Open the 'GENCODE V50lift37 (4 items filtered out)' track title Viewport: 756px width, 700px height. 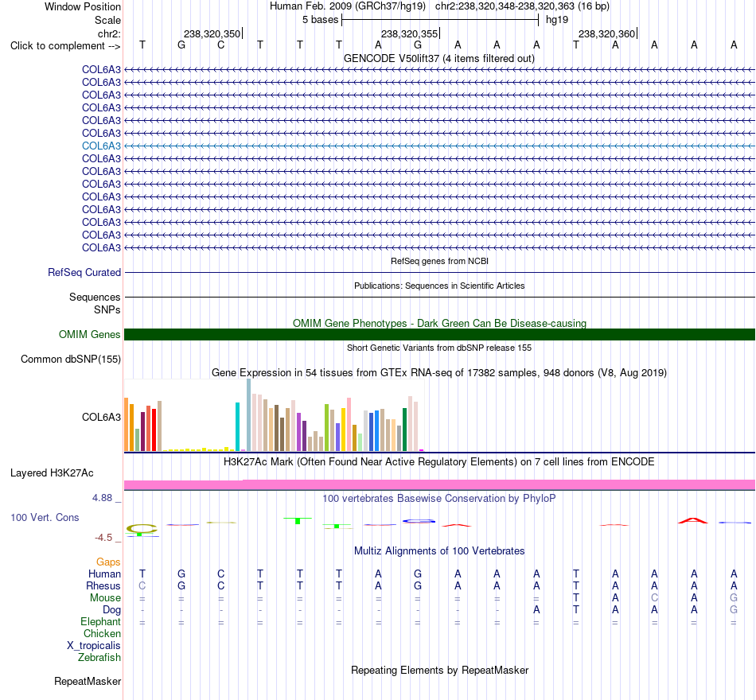[438, 58]
